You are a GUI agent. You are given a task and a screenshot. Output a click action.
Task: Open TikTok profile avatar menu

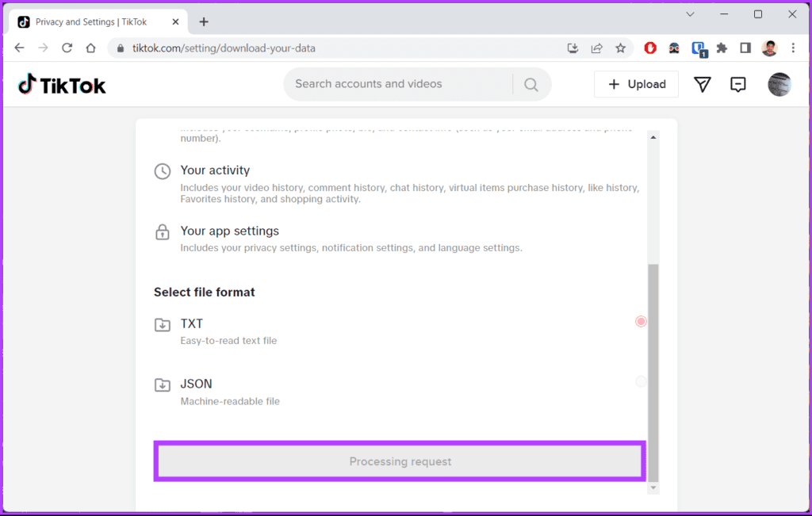pos(779,84)
